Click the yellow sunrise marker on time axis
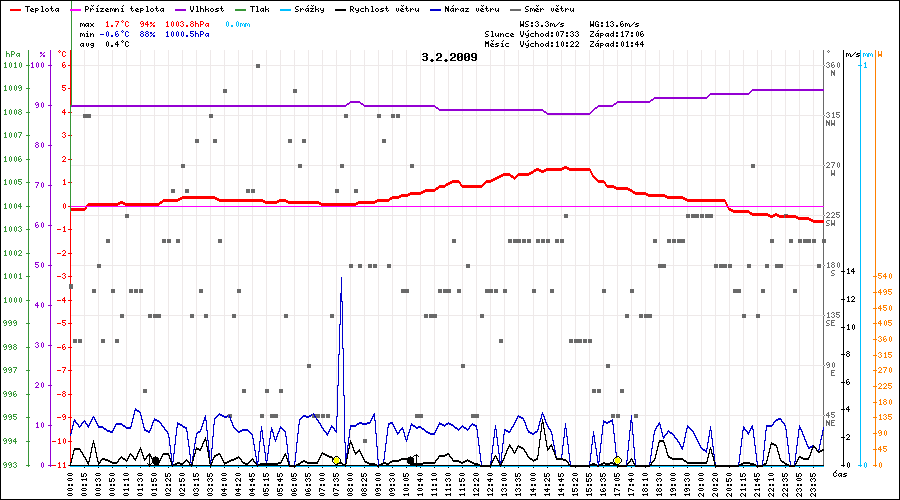 pos(337,460)
